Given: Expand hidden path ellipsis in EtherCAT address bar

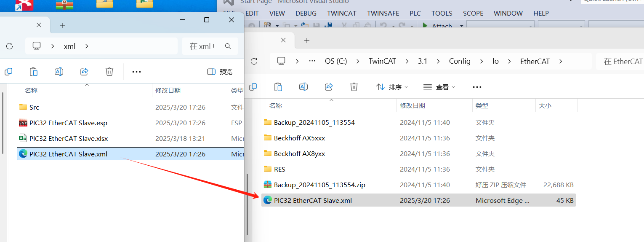Looking at the screenshot, I should (x=312, y=61).
